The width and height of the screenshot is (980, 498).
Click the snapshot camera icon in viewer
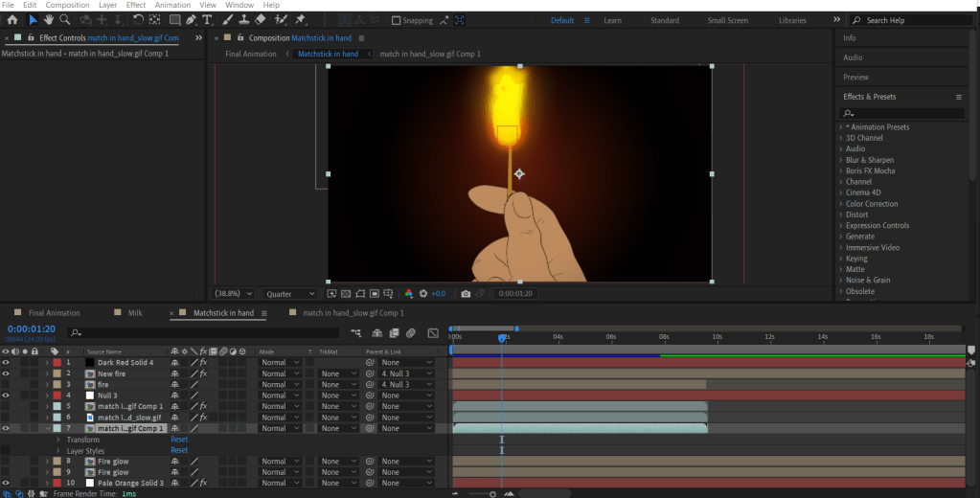(x=466, y=294)
